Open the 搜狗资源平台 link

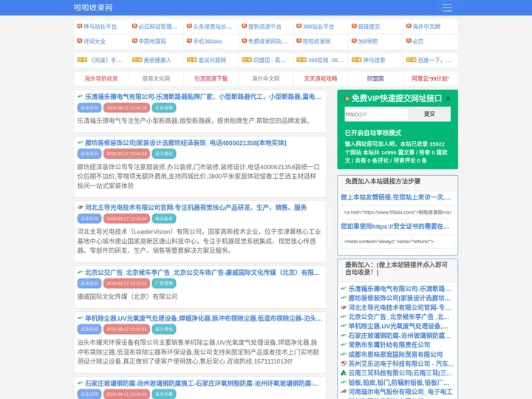(265, 27)
